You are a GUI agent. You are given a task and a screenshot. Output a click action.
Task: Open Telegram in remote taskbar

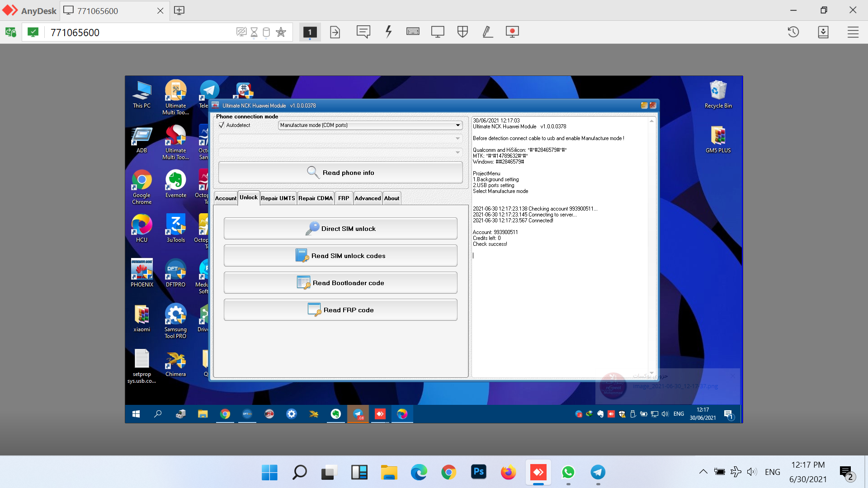(x=358, y=414)
